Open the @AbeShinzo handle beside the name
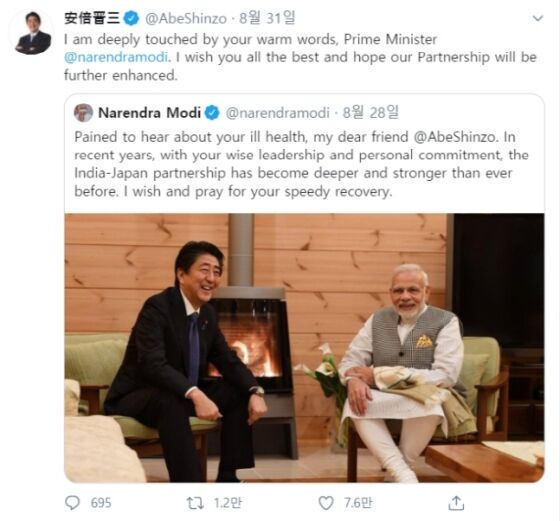Screen dimensions: 560x521 (x=185, y=18)
